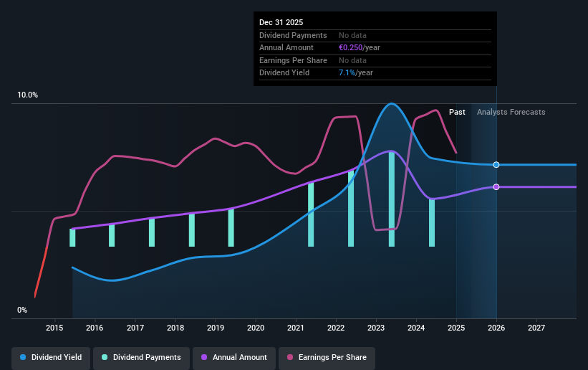Click the 10.0% y-axis label
The image size is (588, 370).
27,95
